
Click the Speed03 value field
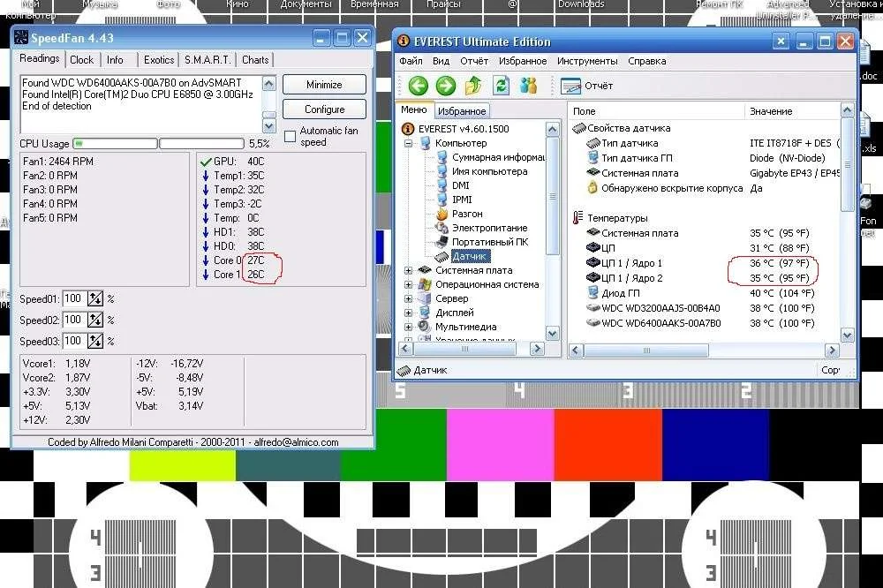click(x=74, y=341)
